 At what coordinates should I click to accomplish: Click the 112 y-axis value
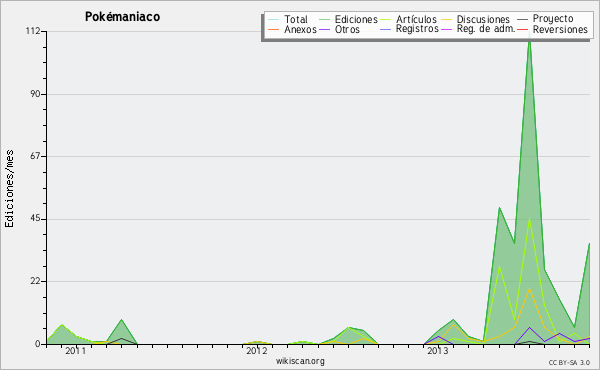pyautogui.click(x=33, y=31)
